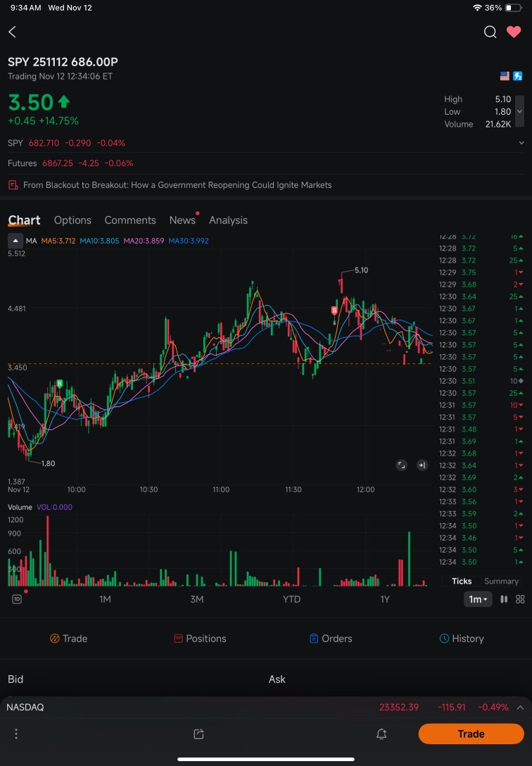The image size is (532, 766).
Task: Tap the Futures 6867.25 quote row
Action: (x=266, y=163)
